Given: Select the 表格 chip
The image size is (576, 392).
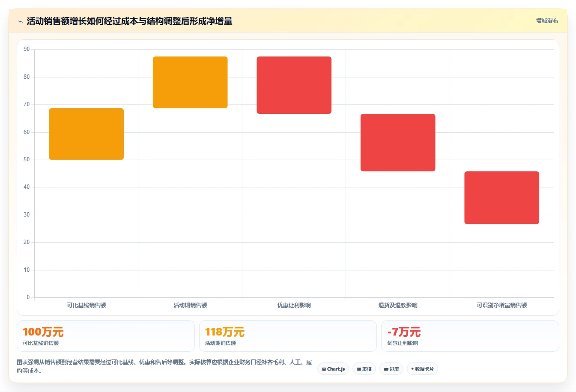Looking at the screenshot, I should coord(364,369).
